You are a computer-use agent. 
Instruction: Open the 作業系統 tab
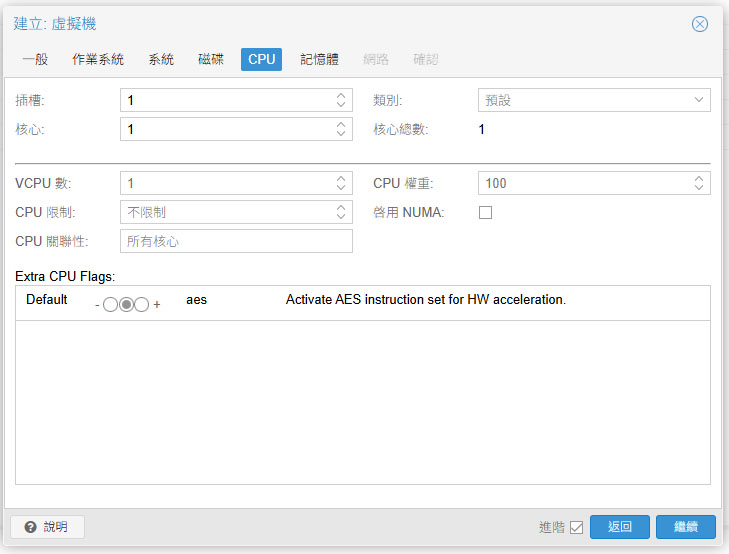[98, 60]
